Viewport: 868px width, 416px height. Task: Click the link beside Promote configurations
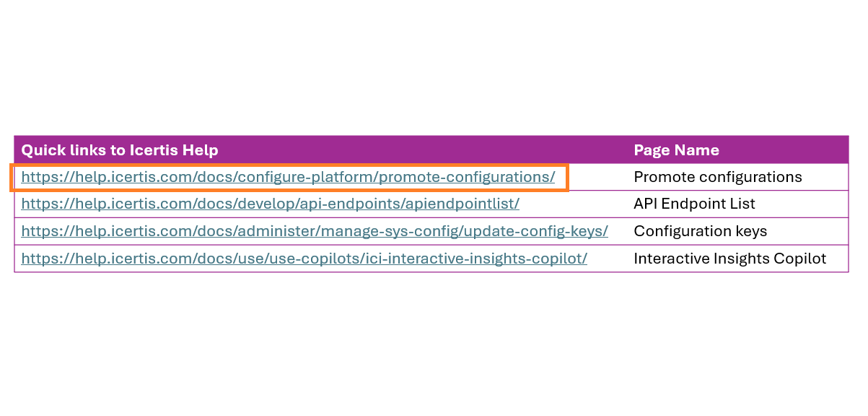pos(288,177)
